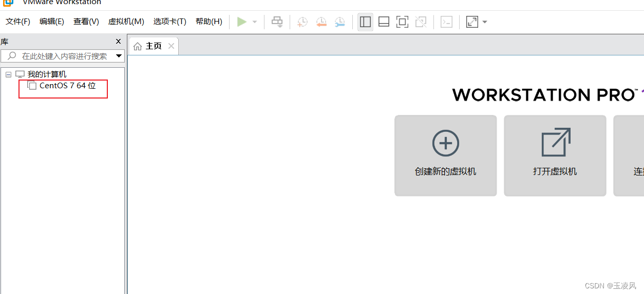Open the power options dropdown arrow
This screenshot has height=294, width=644.
pyautogui.click(x=255, y=22)
